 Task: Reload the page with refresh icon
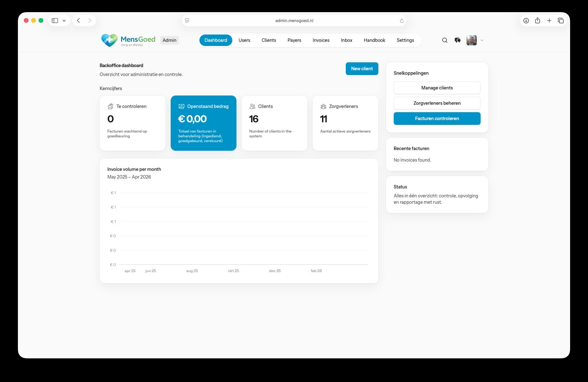[402, 21]
